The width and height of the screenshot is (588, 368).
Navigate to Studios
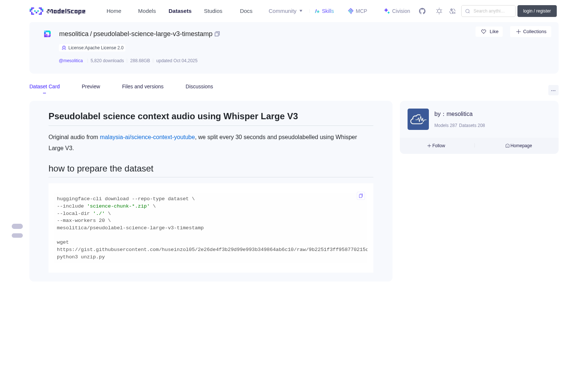[x=213, y=11]
